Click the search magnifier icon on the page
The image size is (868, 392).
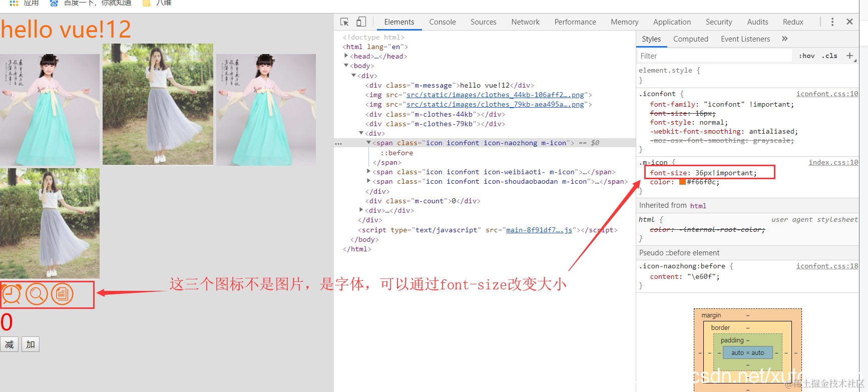click(37, 294)
